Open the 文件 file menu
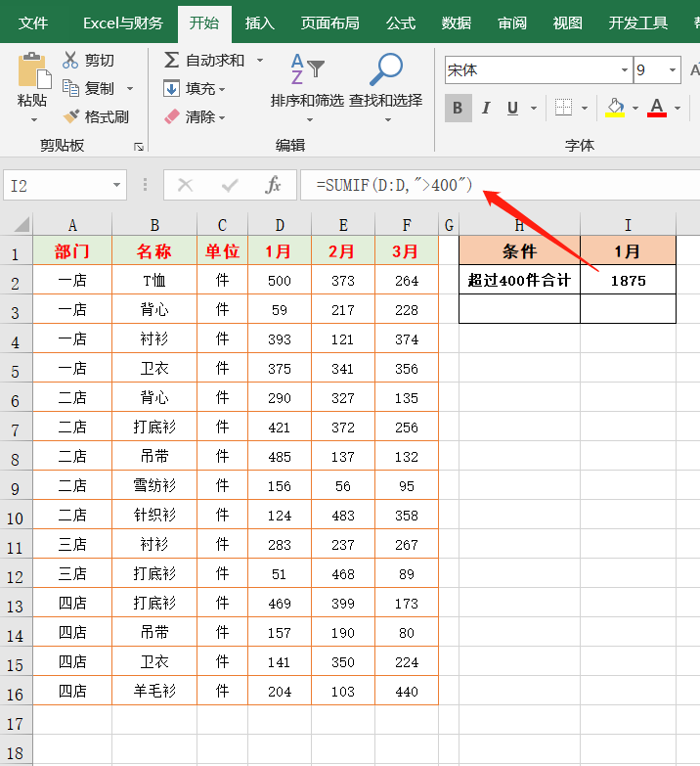 [33, 23]
